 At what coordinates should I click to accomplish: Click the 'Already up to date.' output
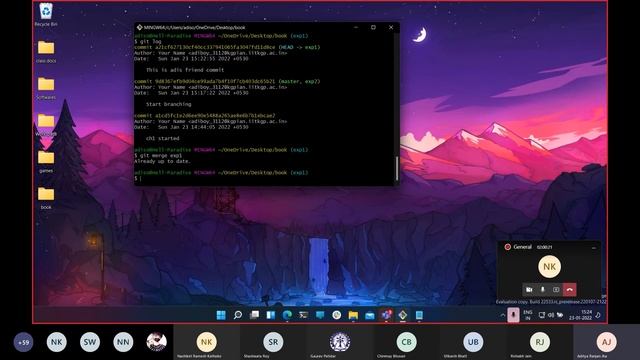[162, 161]
